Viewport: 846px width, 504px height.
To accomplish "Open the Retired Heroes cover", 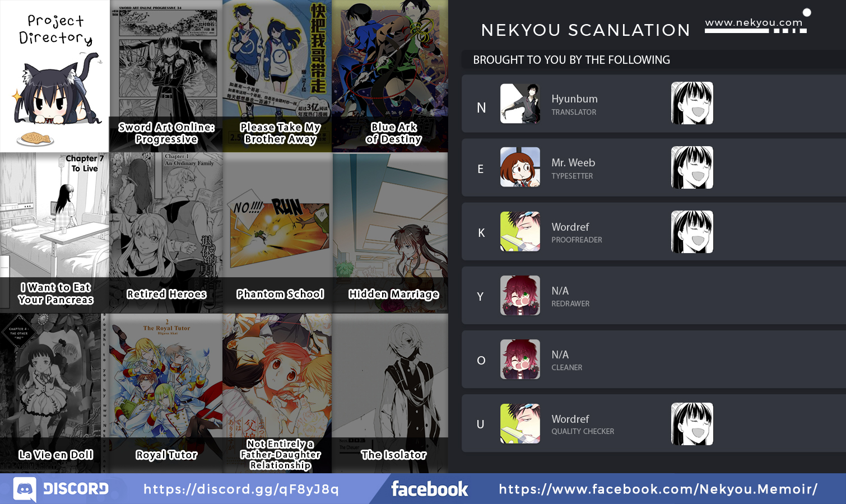I will click(x=166, y=233).
